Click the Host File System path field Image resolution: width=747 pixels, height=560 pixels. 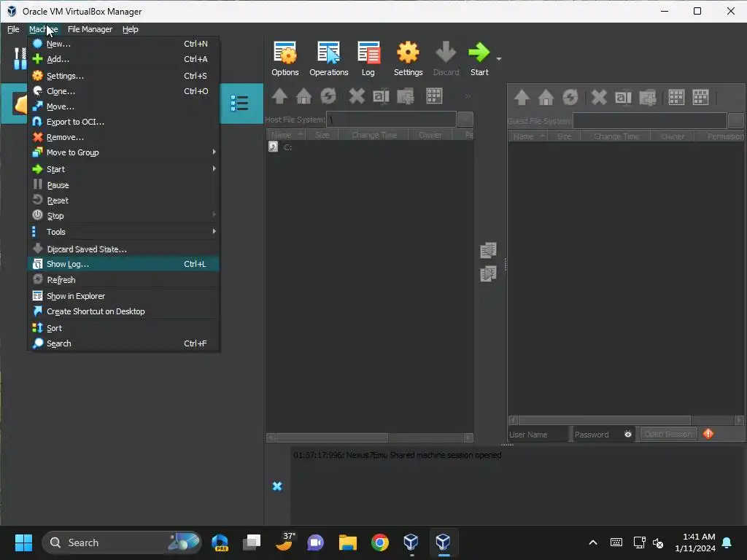[x=392, y=119]
